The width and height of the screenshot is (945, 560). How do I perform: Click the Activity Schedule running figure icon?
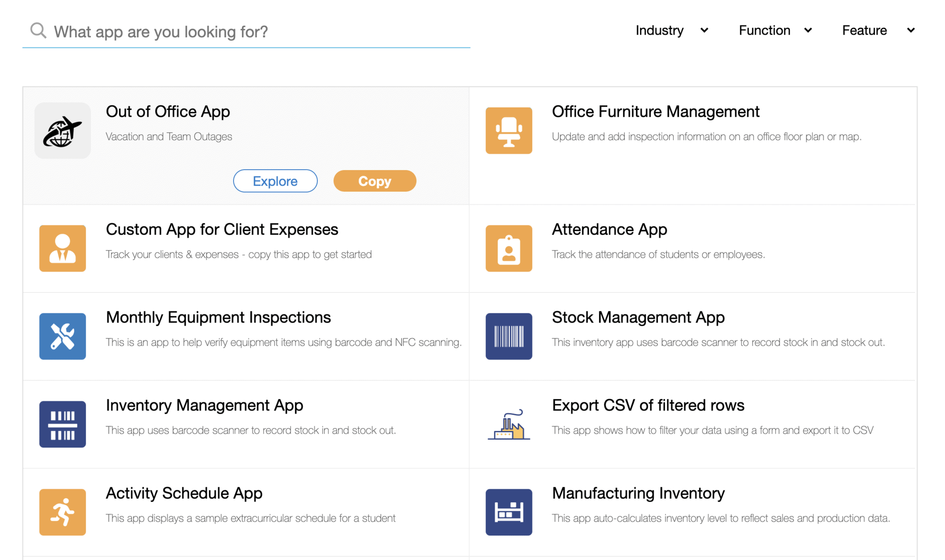click(x=62, y=512)
